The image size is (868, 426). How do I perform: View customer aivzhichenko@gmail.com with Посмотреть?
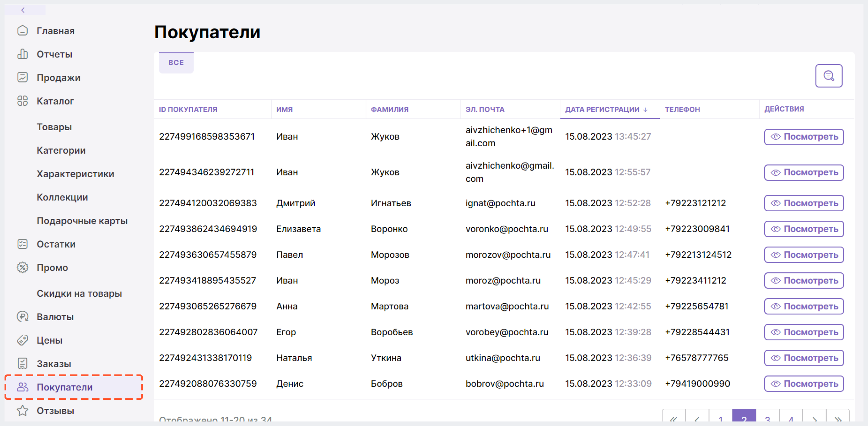(804, 172)
